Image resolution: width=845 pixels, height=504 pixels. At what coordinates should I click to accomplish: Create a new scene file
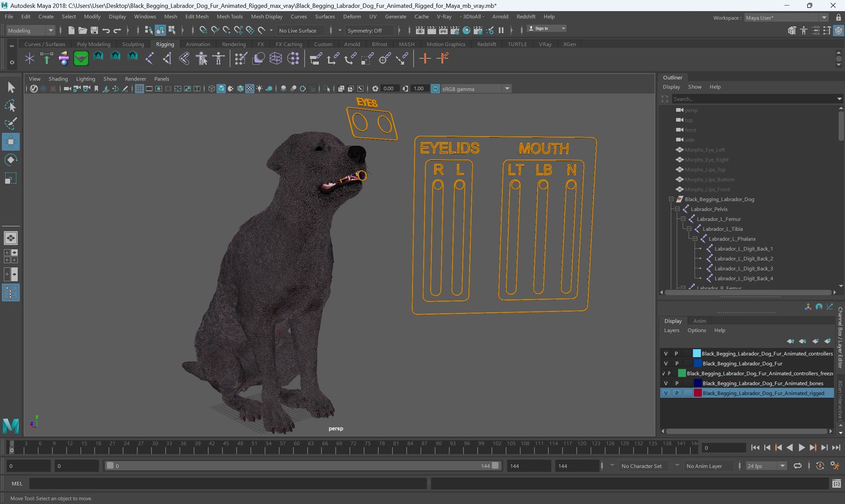(x=71, y=30)
